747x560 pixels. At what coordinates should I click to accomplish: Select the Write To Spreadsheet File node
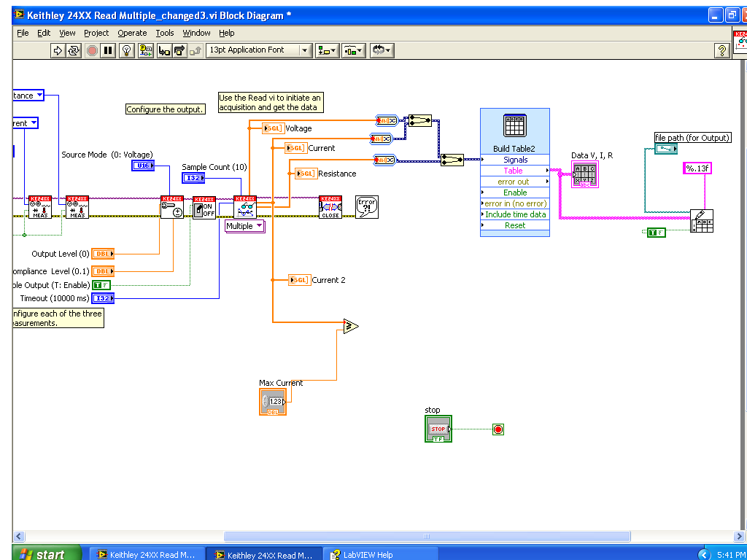pos(702,221)
